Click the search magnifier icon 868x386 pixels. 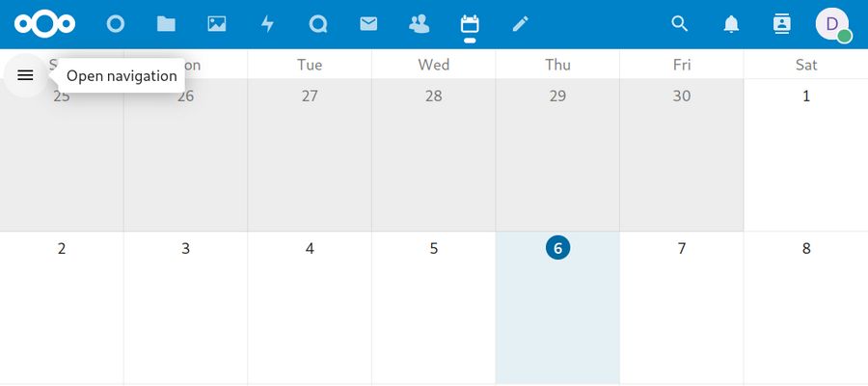coord(680,24)
